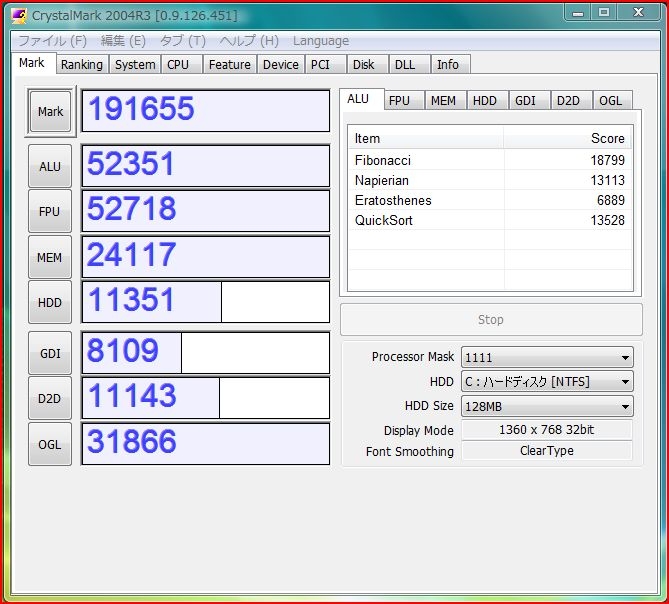Maximize the CrystalMark window

604,12
